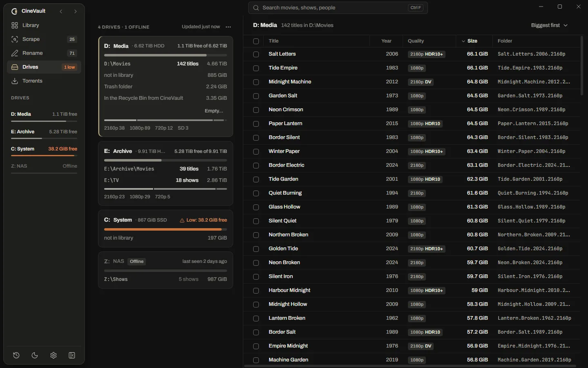Open the history clock icon
588x368 pixels.
16,355
